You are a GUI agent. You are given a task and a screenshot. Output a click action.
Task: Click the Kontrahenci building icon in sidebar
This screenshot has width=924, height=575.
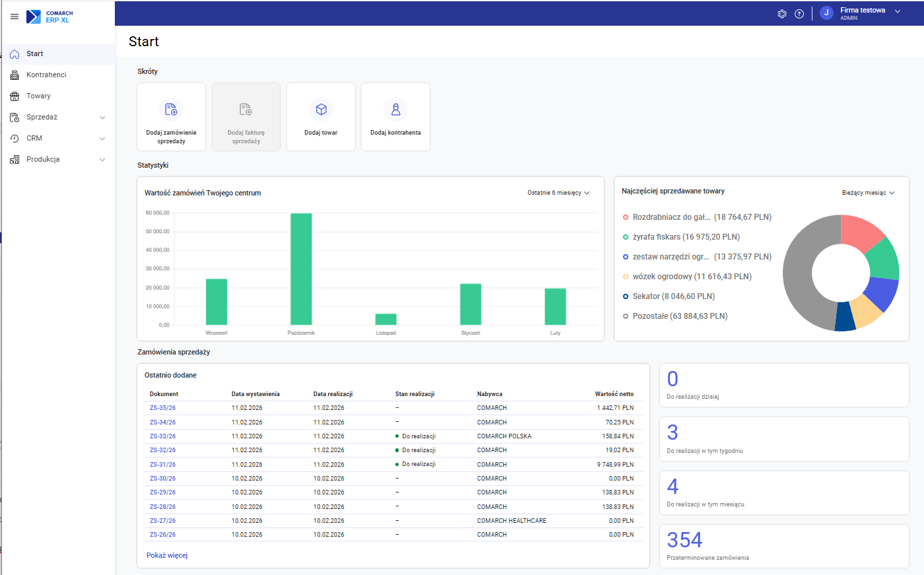pyautogui.click(x=13, y=75)
